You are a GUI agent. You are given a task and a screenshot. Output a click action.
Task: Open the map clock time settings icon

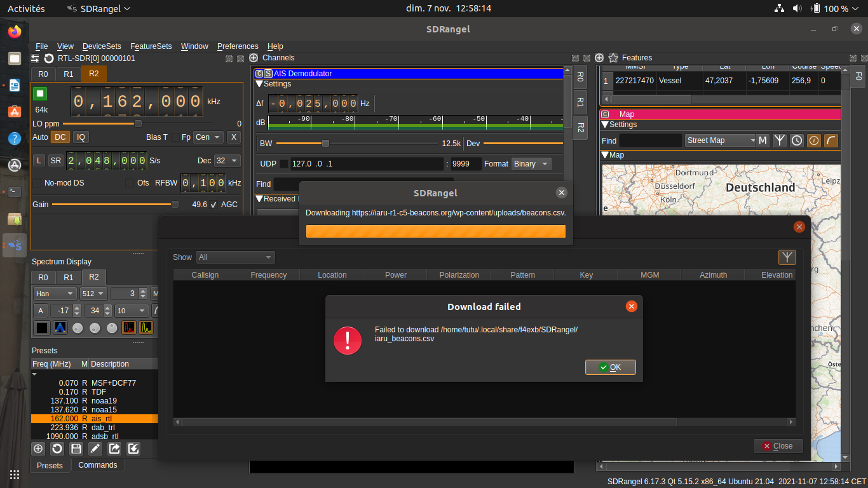coord(797,140)
